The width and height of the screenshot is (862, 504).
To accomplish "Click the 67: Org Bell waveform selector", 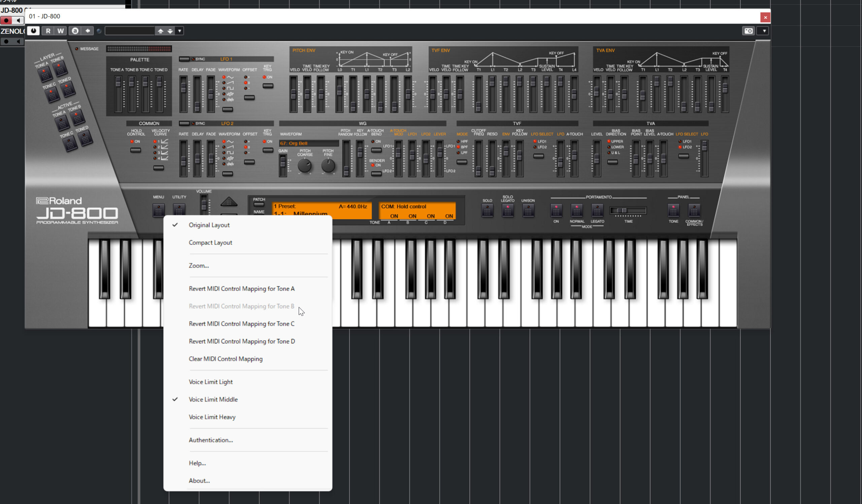I will (x=309, y=143).
